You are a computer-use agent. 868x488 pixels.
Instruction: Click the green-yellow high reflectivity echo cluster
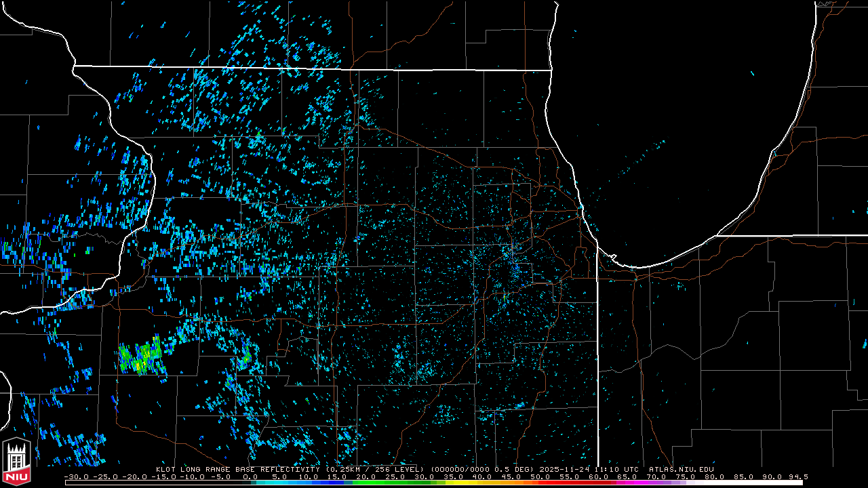[x=142, y=356]
